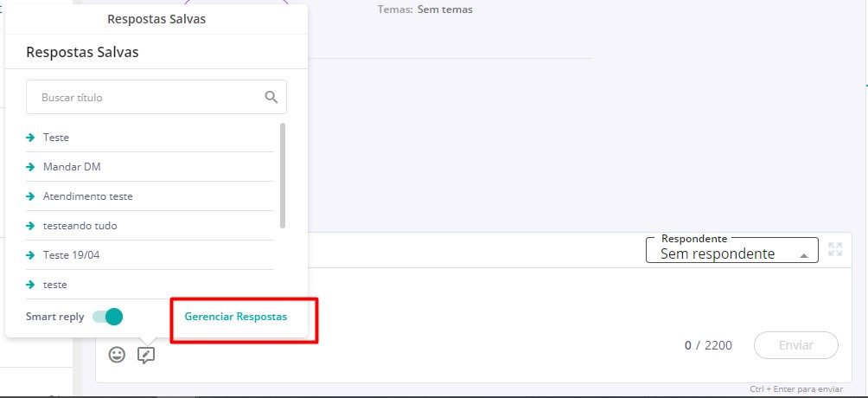
Task: Click the arrow icon beside Teste 19/04
Action: pyautogui.click(x=30, y=255)
